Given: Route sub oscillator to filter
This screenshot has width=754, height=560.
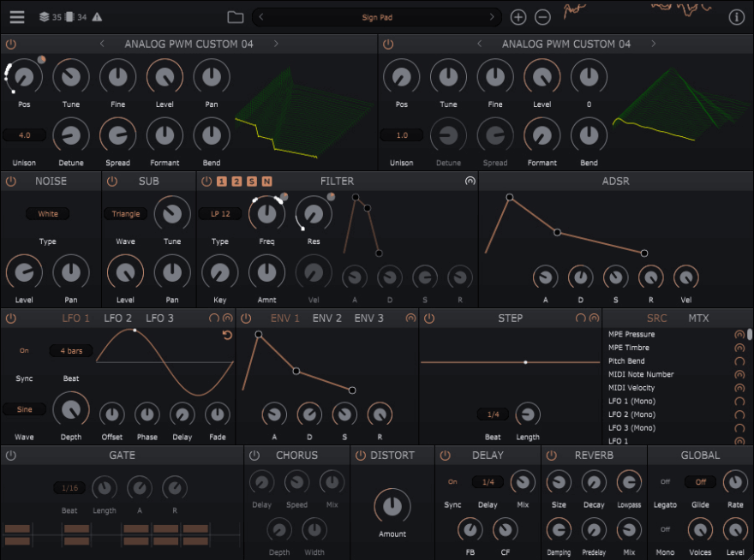Looking at the screenshot, I should pyautogui.click(x=252, y=182).
